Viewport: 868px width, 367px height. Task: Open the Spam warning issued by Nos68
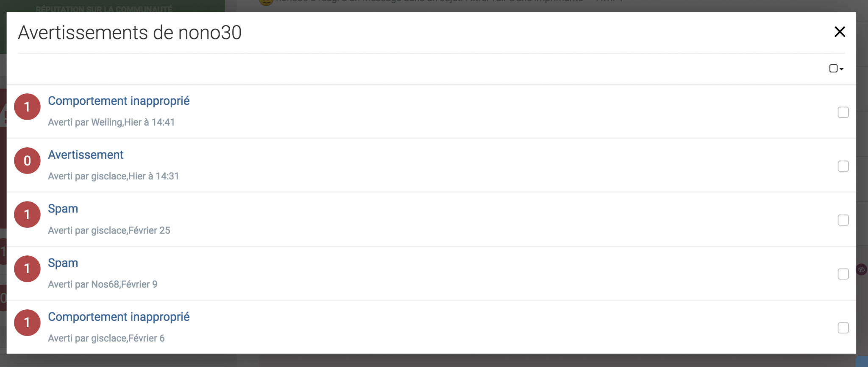coord(63,263)
